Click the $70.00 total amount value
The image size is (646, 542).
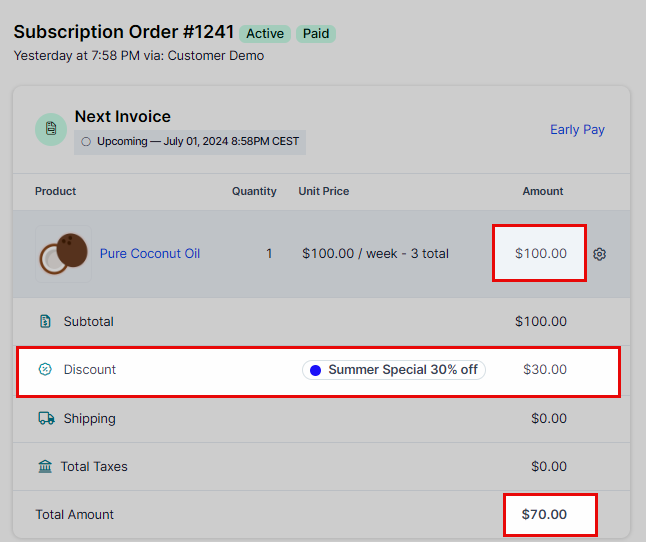(544, 514)
